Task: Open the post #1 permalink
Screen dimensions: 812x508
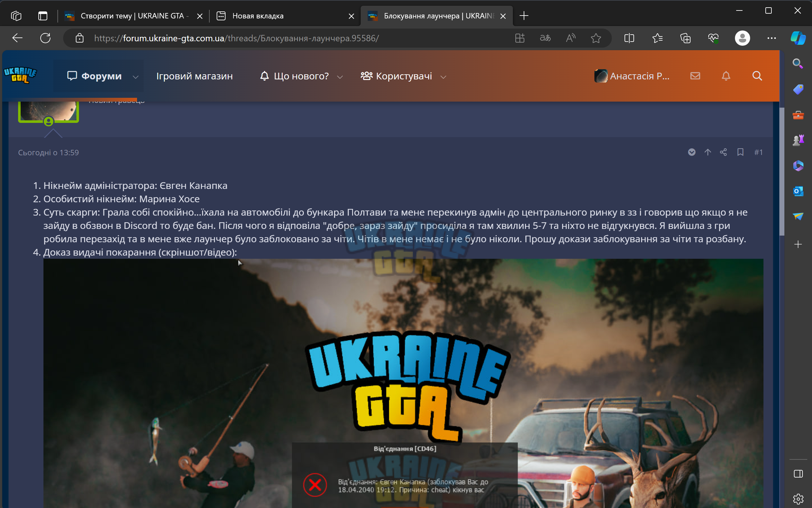Action: pos(758,152)
